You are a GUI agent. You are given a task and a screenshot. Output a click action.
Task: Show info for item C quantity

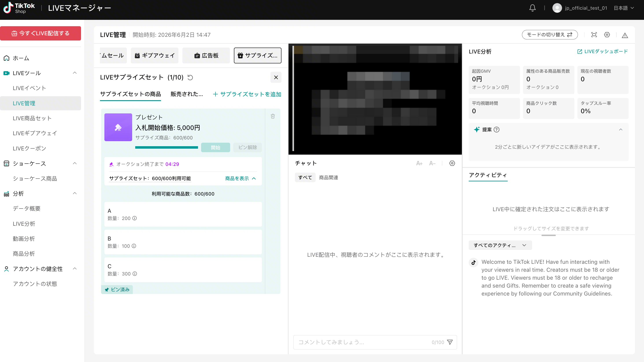pos(135,274)
